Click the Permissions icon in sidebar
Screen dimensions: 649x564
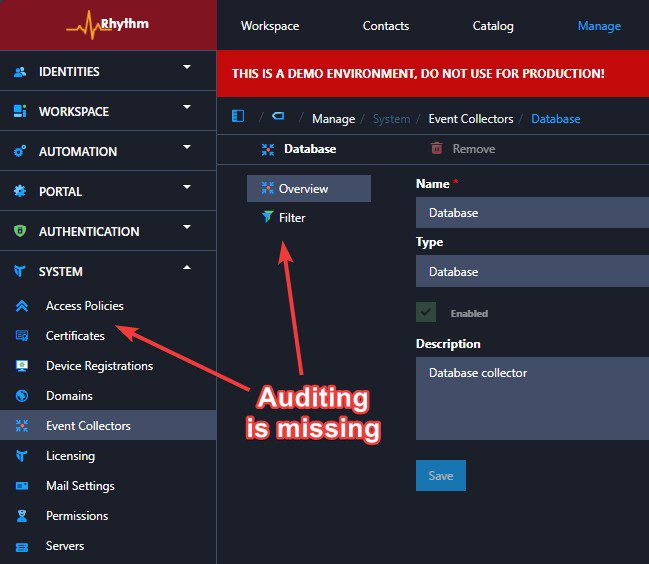[x=21, y=516]
